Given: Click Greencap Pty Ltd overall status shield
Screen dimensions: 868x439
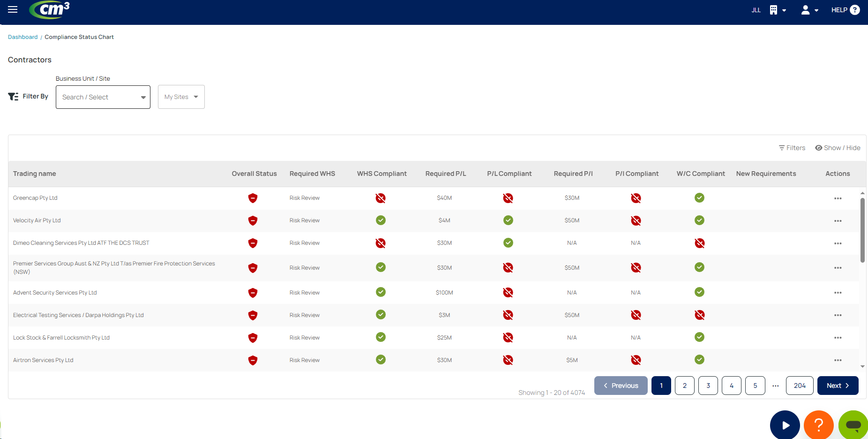Looking at the screenshot, I should pyautogui.click(x=253, y=198).
